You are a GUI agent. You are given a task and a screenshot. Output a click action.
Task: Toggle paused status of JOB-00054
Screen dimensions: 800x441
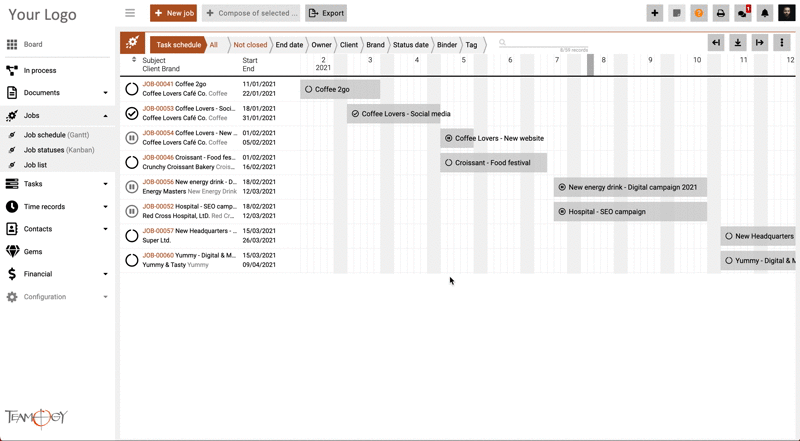point(132,138)
